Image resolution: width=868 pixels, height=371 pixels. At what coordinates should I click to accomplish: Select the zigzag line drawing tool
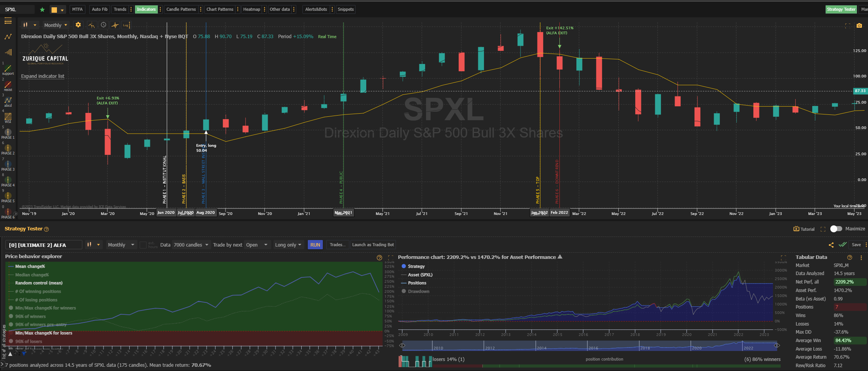click(x=8, y=37)
